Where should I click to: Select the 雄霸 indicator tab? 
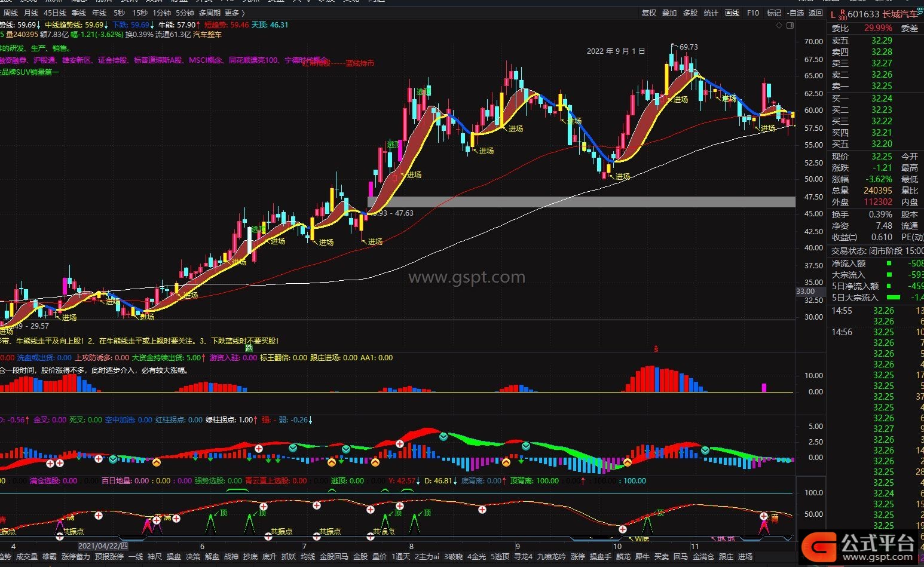click(49, 556)
